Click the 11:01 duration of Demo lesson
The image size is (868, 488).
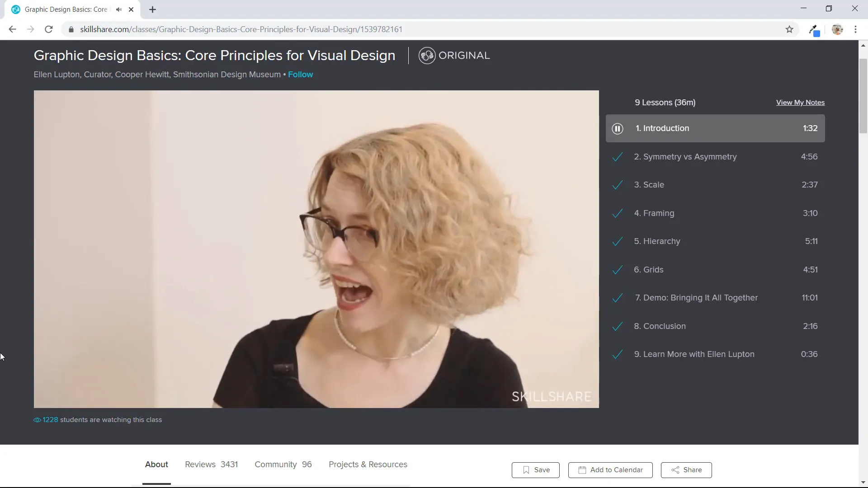point(810,298)
